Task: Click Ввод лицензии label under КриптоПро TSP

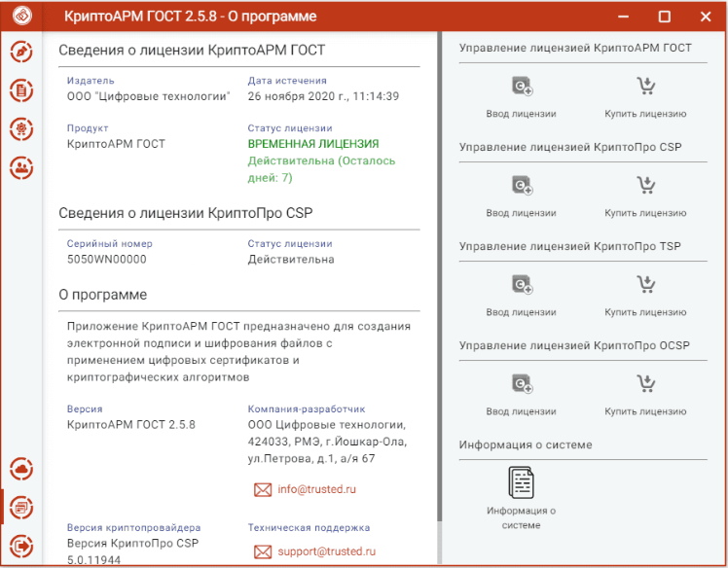Action: tap(521, 312)
